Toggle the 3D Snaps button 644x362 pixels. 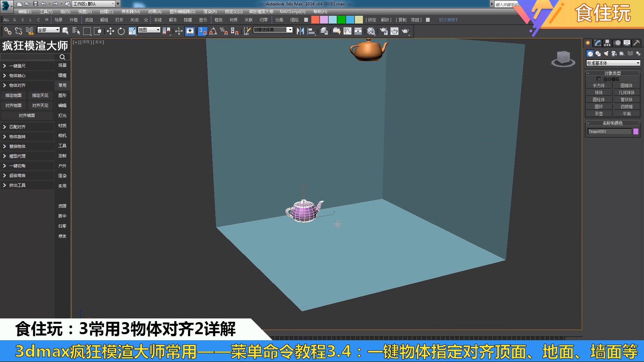(x=202, y=31)
